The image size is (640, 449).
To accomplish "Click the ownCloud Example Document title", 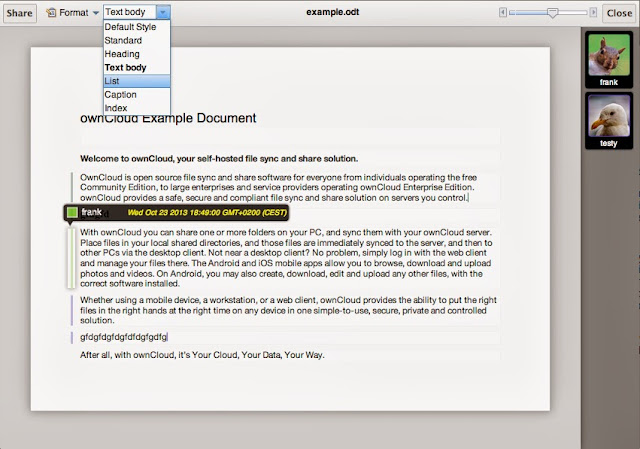I will click(168, 118).
